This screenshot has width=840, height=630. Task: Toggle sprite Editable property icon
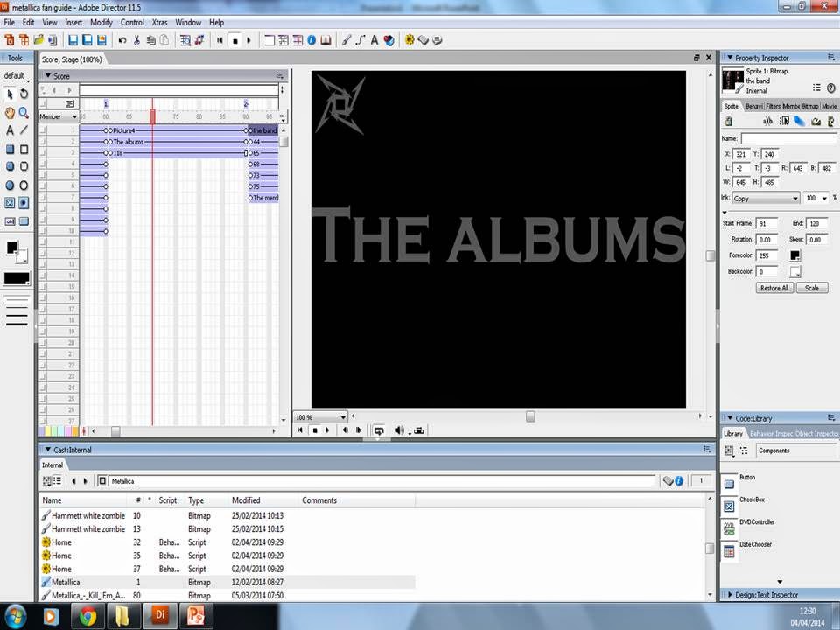[767, 121]
